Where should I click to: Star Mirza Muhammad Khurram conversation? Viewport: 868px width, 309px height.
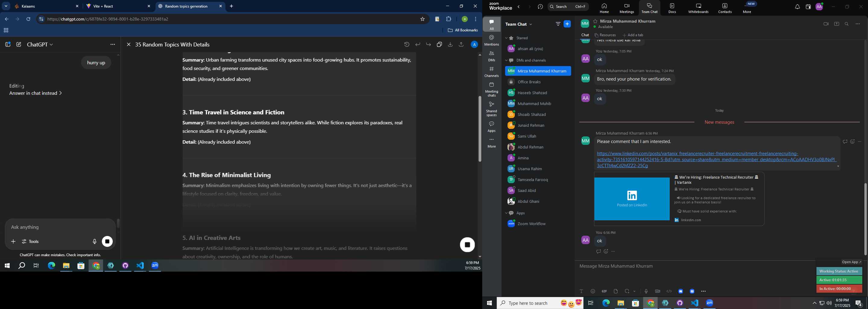[596, 21]
